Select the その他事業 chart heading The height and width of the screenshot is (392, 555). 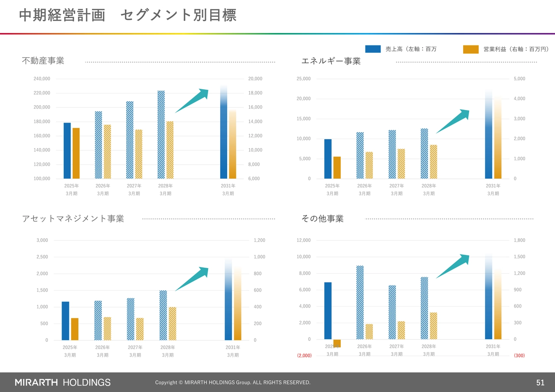click(322, 219)
